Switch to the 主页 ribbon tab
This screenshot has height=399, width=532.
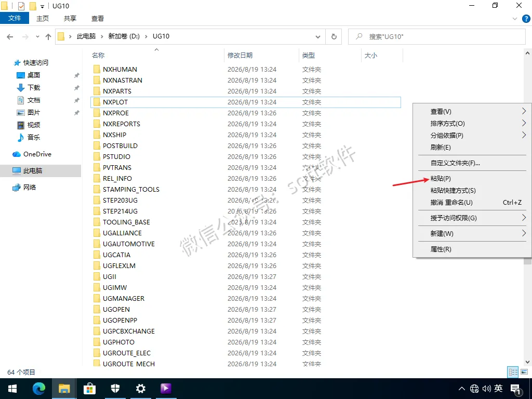coord(43,18)
